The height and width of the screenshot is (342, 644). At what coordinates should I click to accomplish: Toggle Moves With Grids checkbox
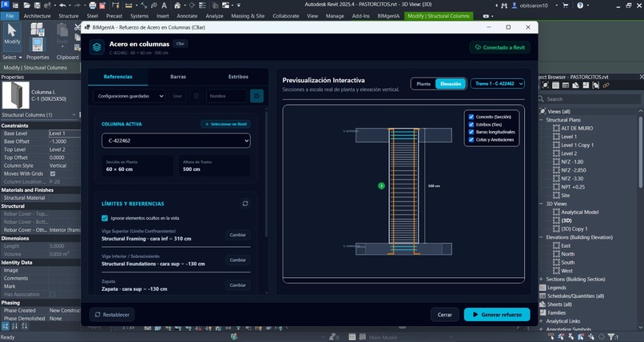coord(53,173)
